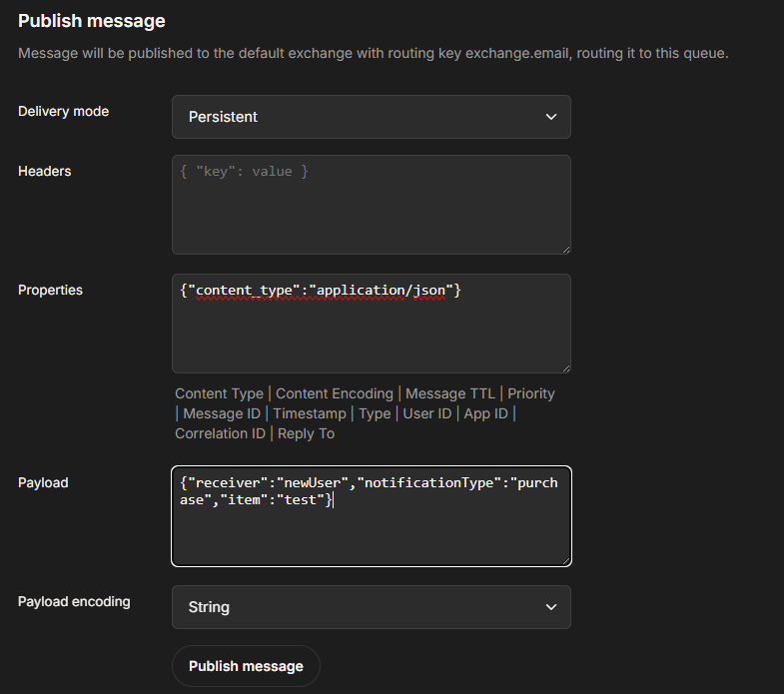Open the Delivery mode dropdown

point(371,117)
